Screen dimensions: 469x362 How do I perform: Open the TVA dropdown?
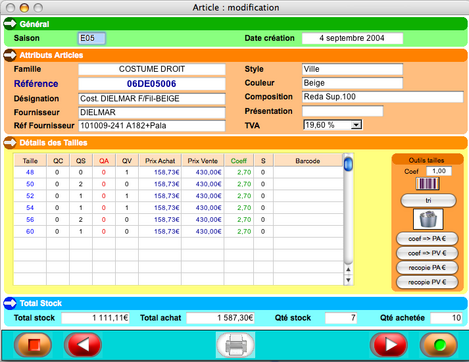point(356,125)
